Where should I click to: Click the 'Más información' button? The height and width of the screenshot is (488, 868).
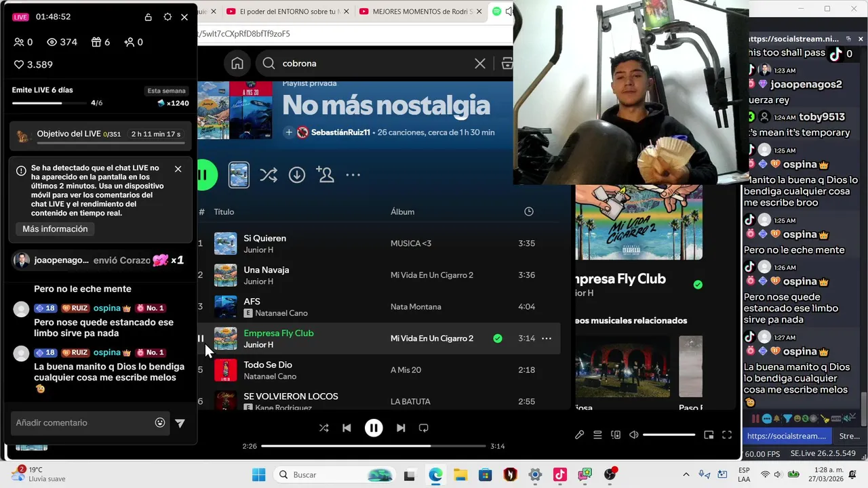pos(55,229)
